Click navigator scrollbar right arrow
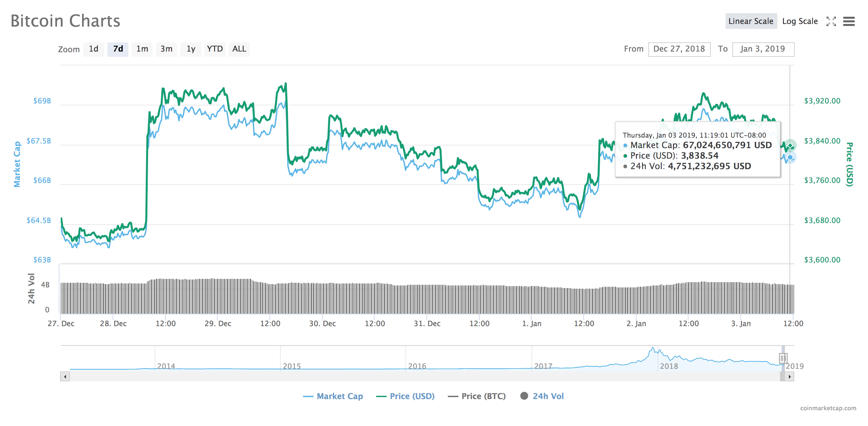This screenshot has width=868, height=426. coord(789,376)
